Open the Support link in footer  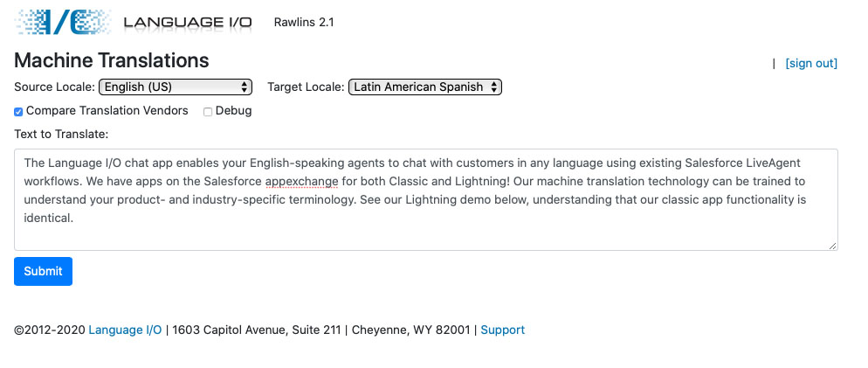coord(502,330)
